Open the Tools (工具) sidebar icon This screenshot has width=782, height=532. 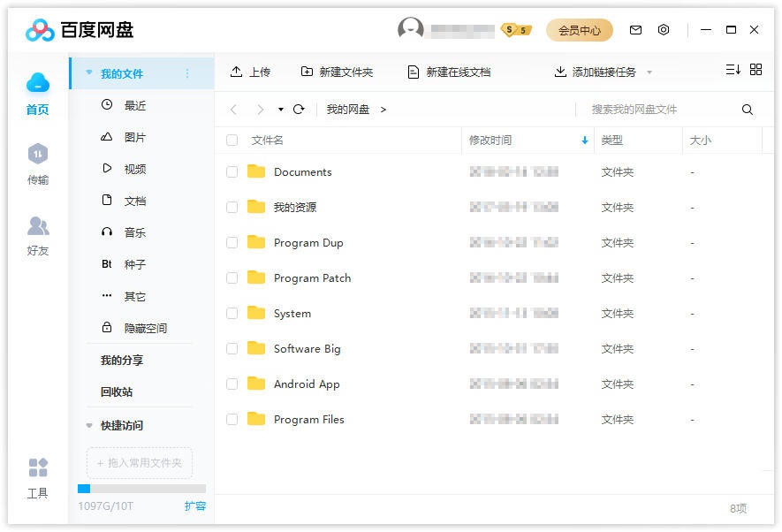point(37,477)
